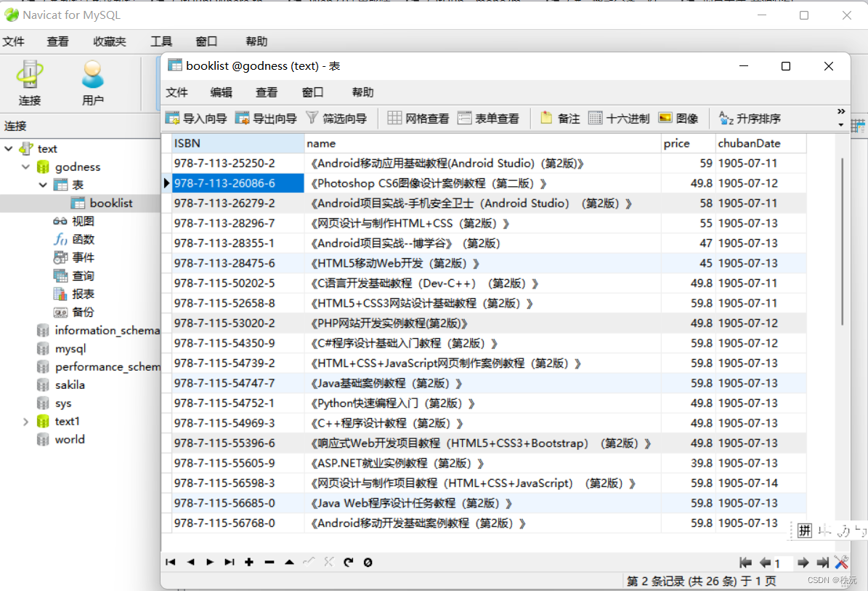Image resolution: width=868 pixels, height=591 pixels.
Task: Click the price column header
Action: click(688, 143)
